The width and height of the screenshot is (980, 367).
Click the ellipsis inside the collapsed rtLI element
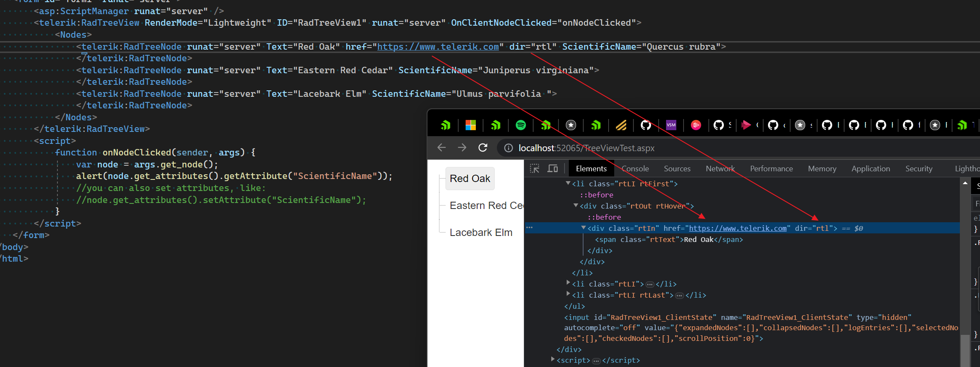tap(650, 284)
